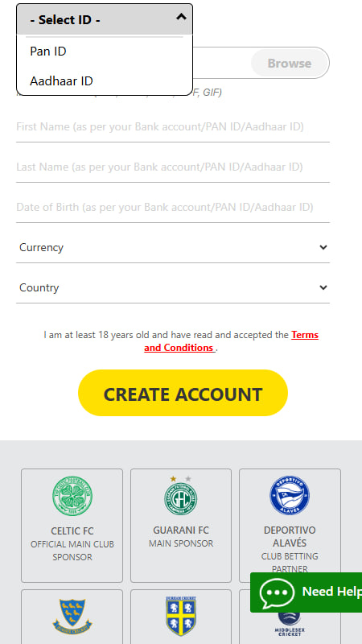Screen dimensions: 362x644
Task: Click the Celtic FC sponsor card text
Action: 72,544
